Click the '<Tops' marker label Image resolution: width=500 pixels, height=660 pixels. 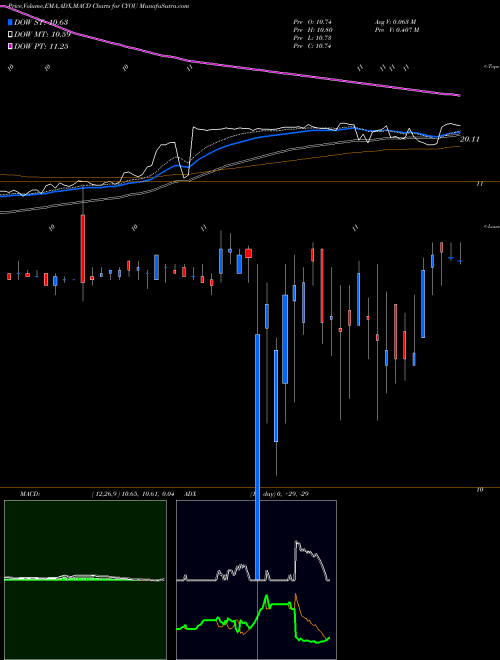tap(491, 67)
